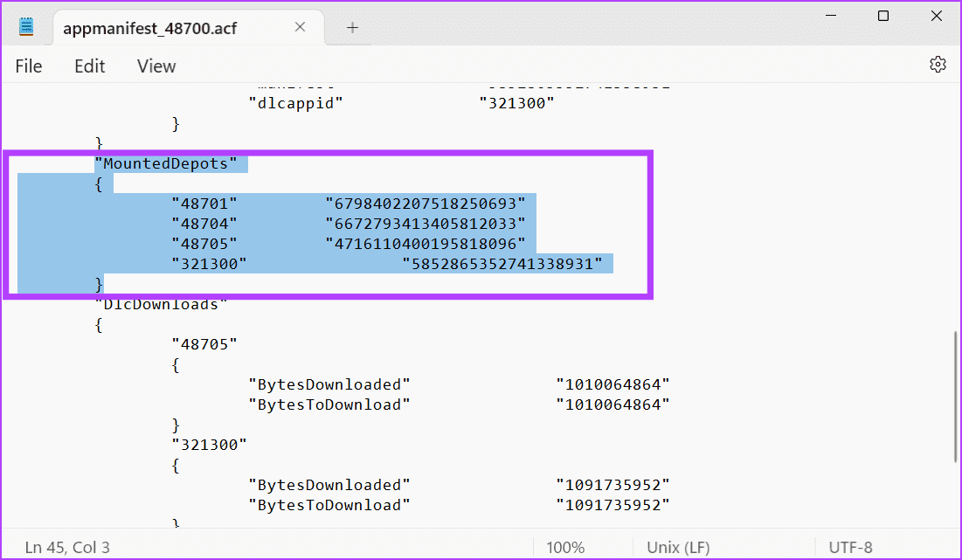This screenshot has height=560, width=962.
Task: Open the View menu
Action: point(156,66)
